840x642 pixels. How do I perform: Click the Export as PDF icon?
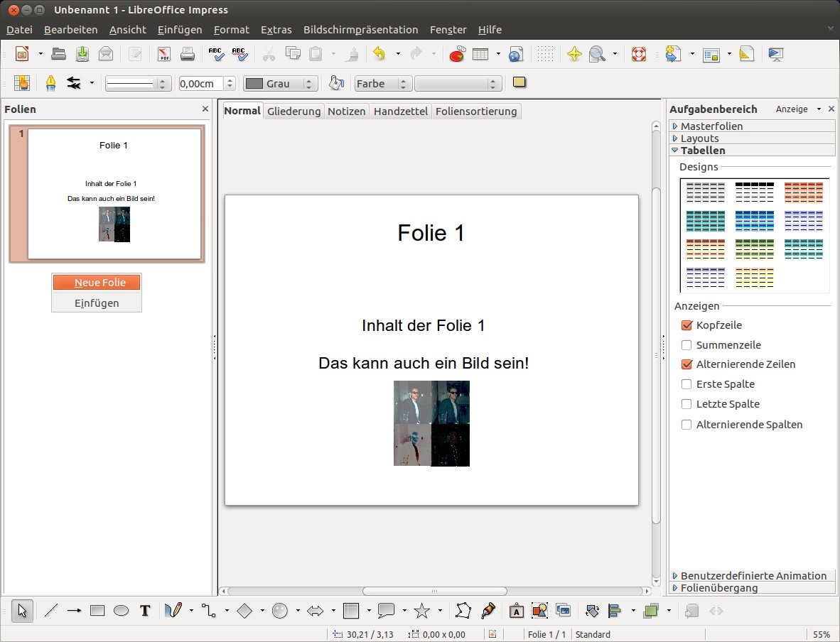163,54
